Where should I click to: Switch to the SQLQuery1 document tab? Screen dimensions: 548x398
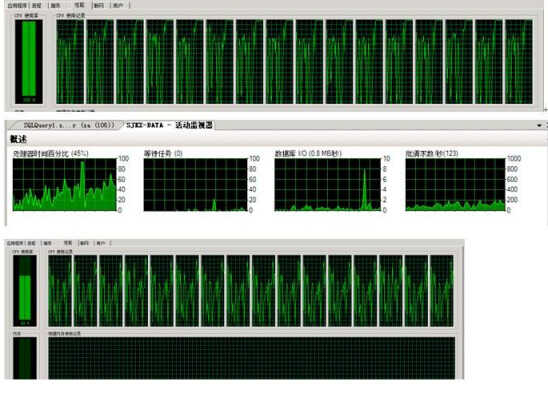pos(68,125)
